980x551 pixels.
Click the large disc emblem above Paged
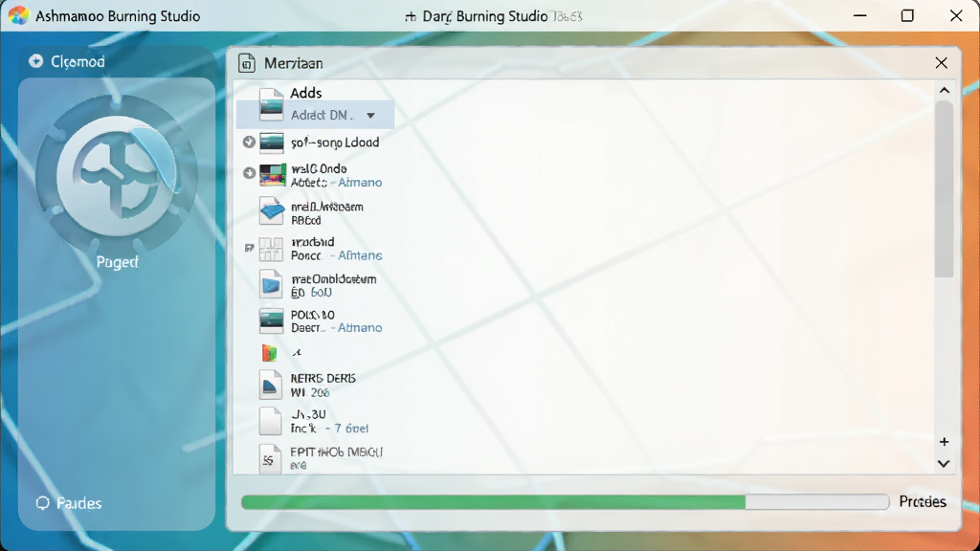click(117, 175)
